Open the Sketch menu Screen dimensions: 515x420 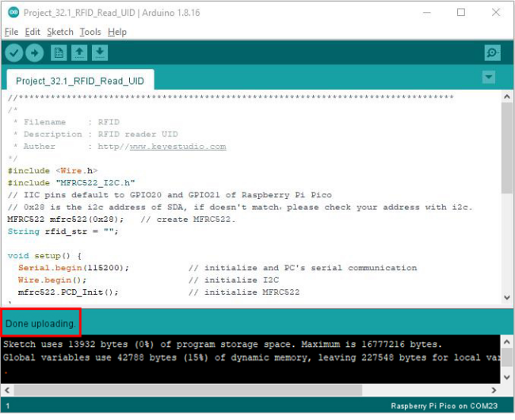[60, 32]
